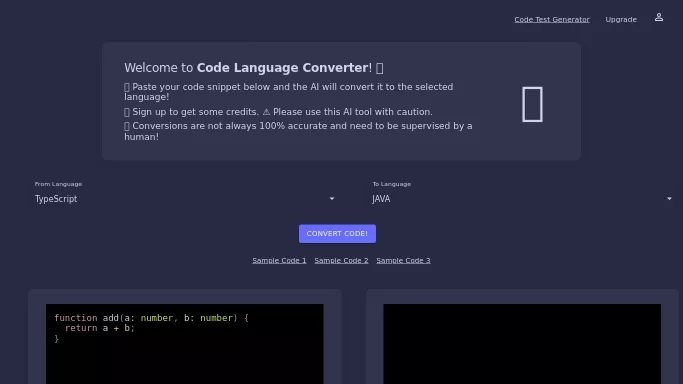Image resolution: width=683 pixels, height=384 pixels.
Task: Open the To Language dropdown showing JAVA
Action: point(522,199)
